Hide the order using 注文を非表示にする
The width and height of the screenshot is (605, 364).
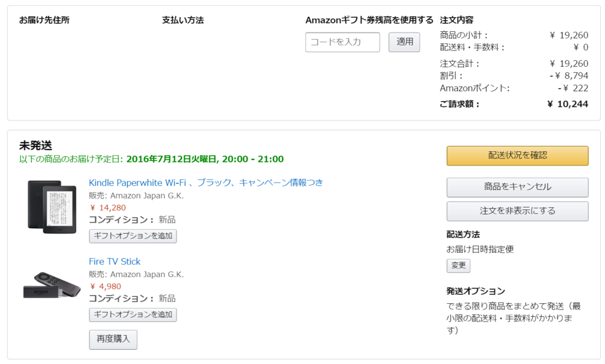point(518,211)
